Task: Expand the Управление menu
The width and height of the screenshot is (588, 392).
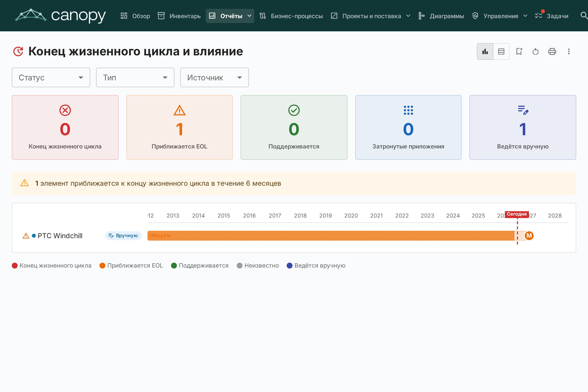Action: [500, 16]
